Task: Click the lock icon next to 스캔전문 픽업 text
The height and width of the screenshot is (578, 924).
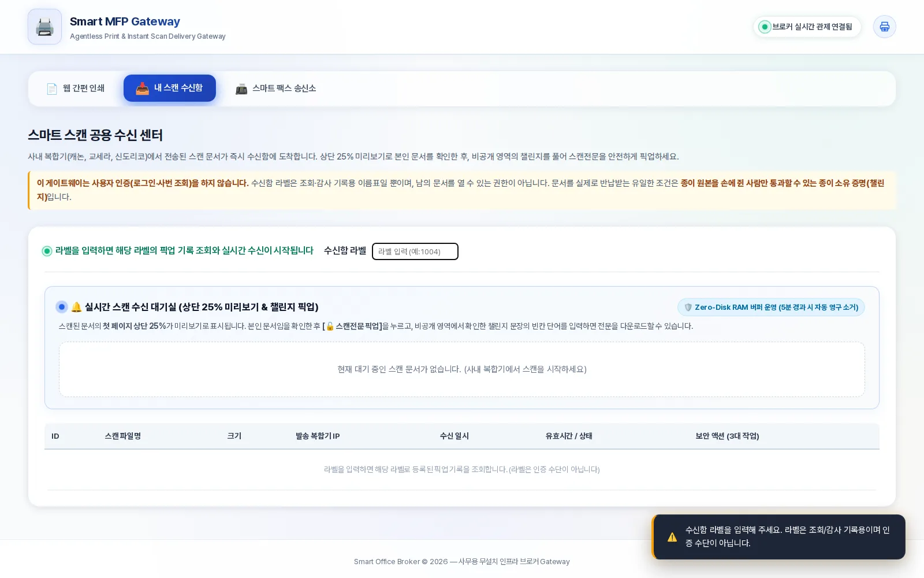Action: pos(330,327)
